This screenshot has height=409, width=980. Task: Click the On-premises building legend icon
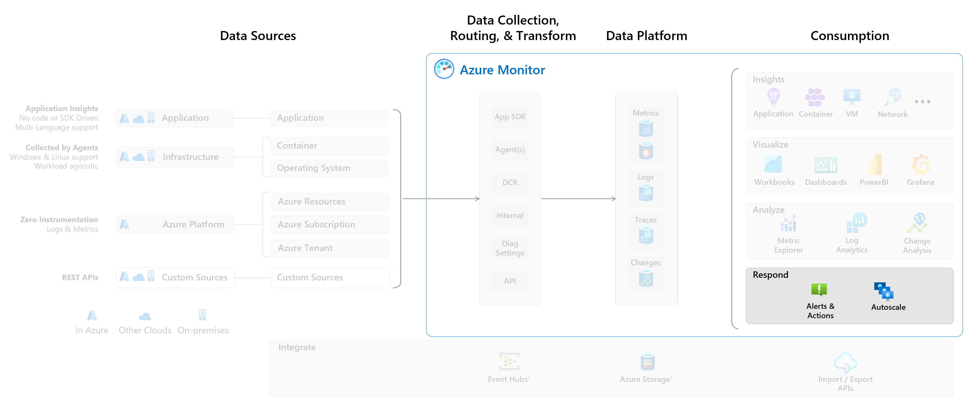click(202, 315)
